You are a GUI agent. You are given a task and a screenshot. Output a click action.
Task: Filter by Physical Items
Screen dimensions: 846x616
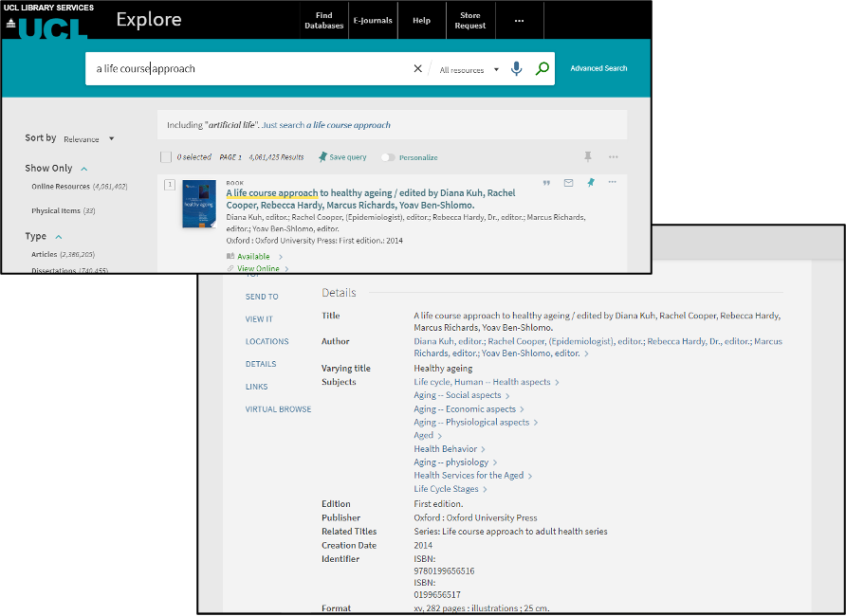(x=64, y=210)
